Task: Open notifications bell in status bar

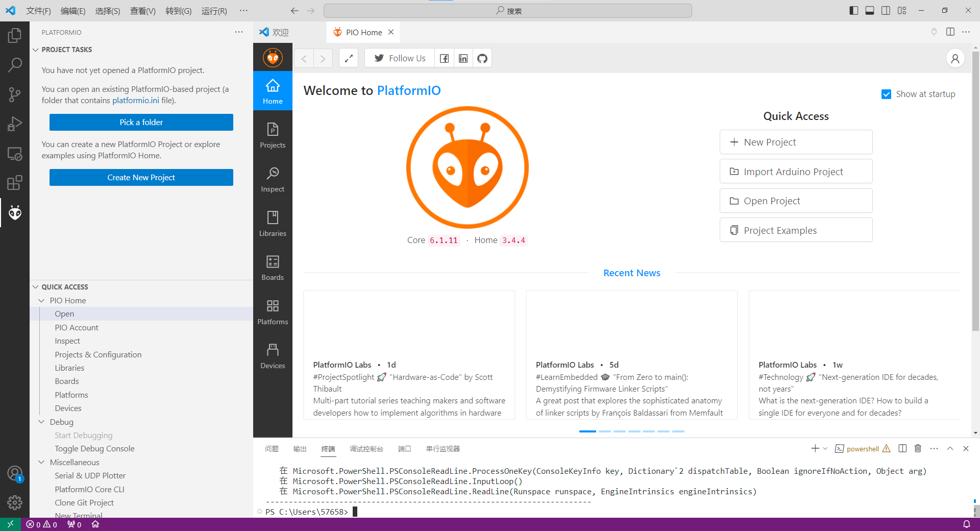Action: pyautogui.click(x=966, y=524)
